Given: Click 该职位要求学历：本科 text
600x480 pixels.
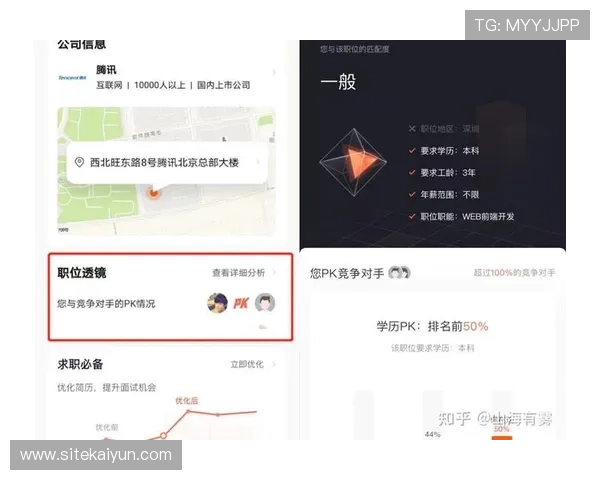Looking at the screenshot, I should pos(432,348).
